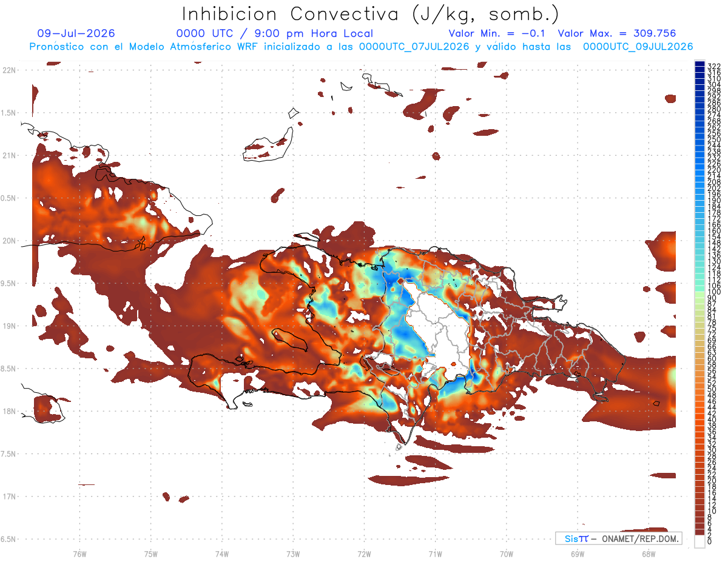Click the colorbar value '322'
Viewport: 728px width, 562px height.
[x=714, y=65]
